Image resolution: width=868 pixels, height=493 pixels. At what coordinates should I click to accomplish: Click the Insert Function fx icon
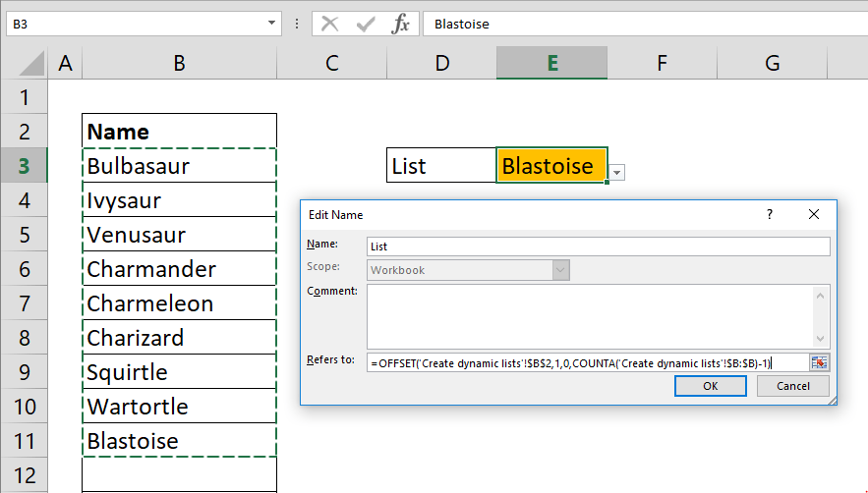(x=400, y=25)
